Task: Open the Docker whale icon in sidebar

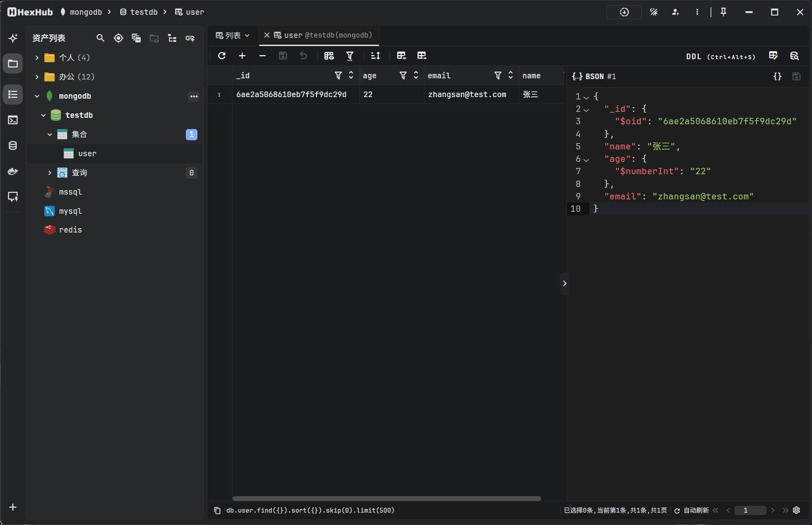Action: (x=13, y=171)
